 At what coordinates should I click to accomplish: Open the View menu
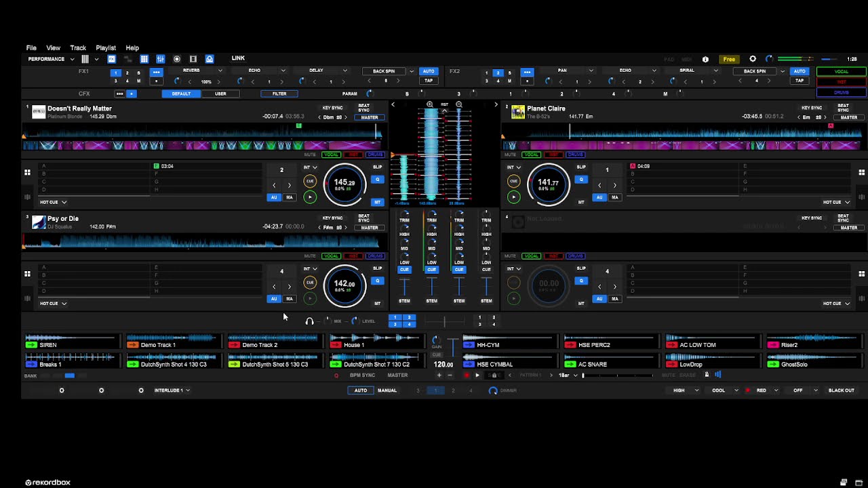[53, 48]
